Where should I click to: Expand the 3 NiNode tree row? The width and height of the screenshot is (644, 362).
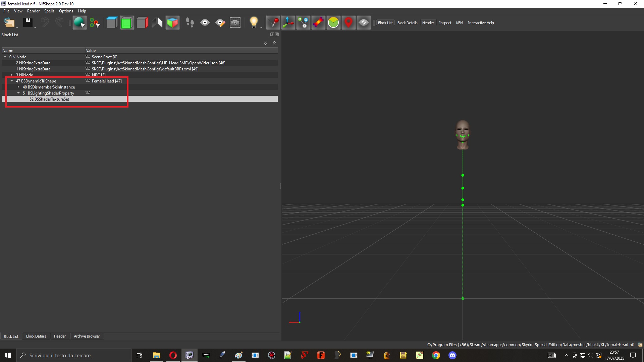(12, 75)
